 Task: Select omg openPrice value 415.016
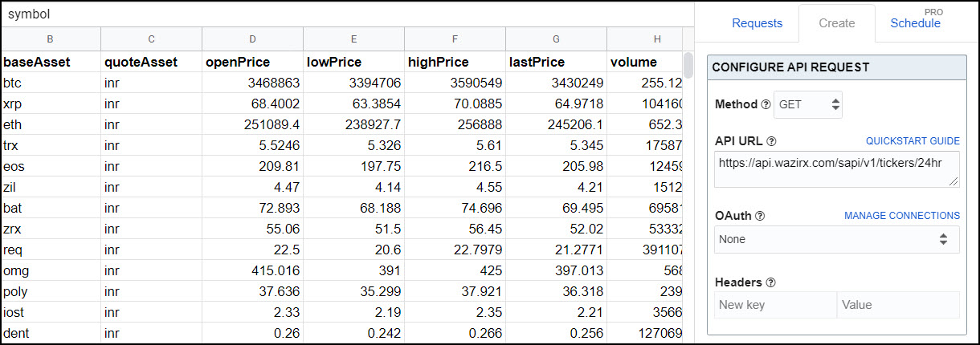pyautogui.click(x=252, y=270)
